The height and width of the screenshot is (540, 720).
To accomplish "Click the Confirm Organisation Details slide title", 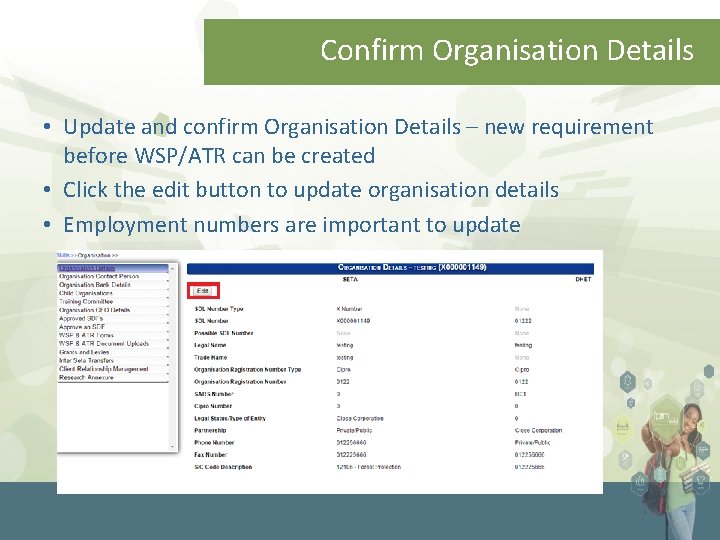I will point(507,50).
